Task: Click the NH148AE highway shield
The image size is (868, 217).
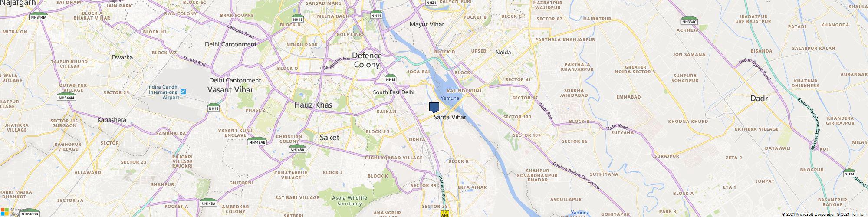Action: (x=256, y=141)
